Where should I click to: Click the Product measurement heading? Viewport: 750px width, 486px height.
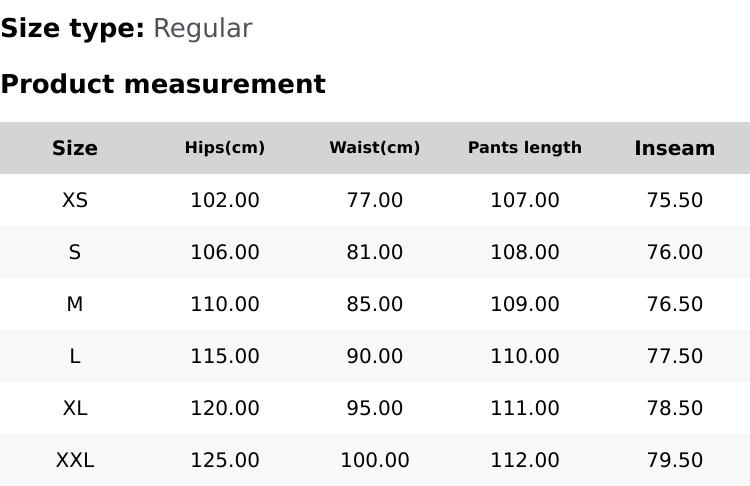163,84
